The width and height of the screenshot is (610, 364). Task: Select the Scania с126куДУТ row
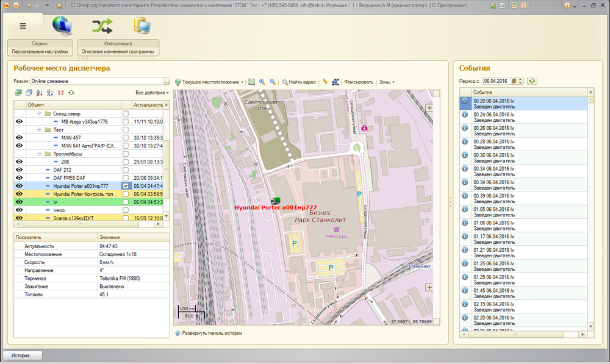coord(88,218)
